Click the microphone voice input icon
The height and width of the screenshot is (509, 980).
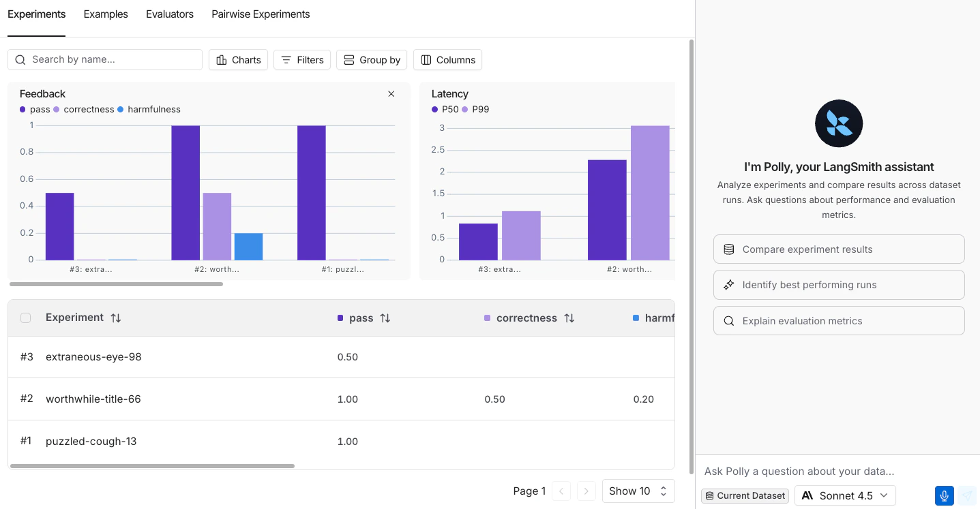(x=944, y=495)
